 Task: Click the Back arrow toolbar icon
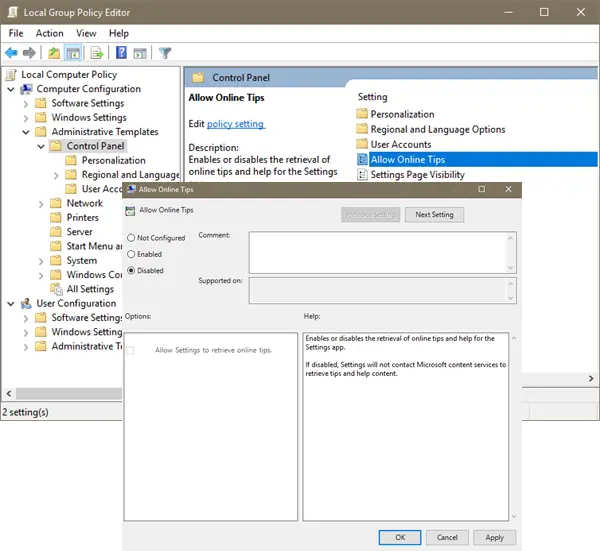point(12,53)
